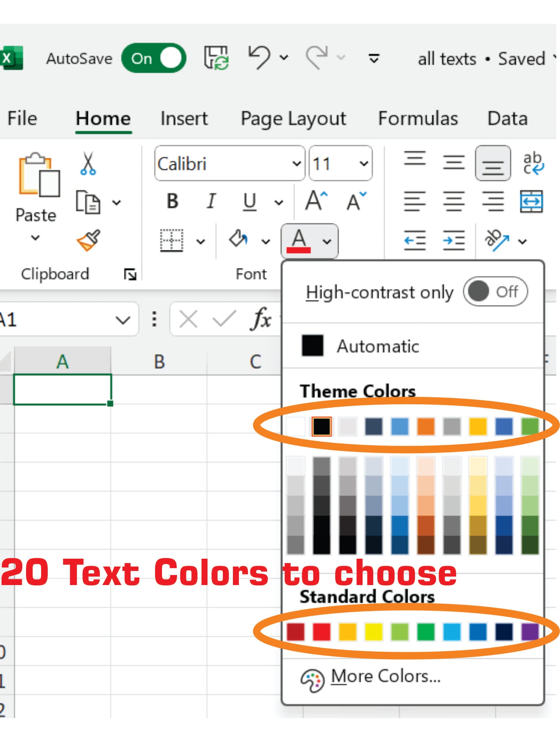
Task: Click the Cut scissors icon
Action: 88,164
